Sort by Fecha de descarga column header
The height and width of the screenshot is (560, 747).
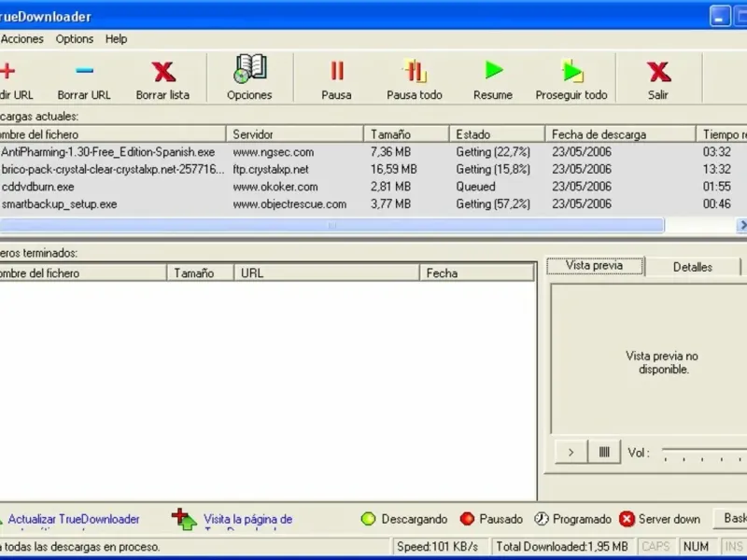tap(620, 134)
